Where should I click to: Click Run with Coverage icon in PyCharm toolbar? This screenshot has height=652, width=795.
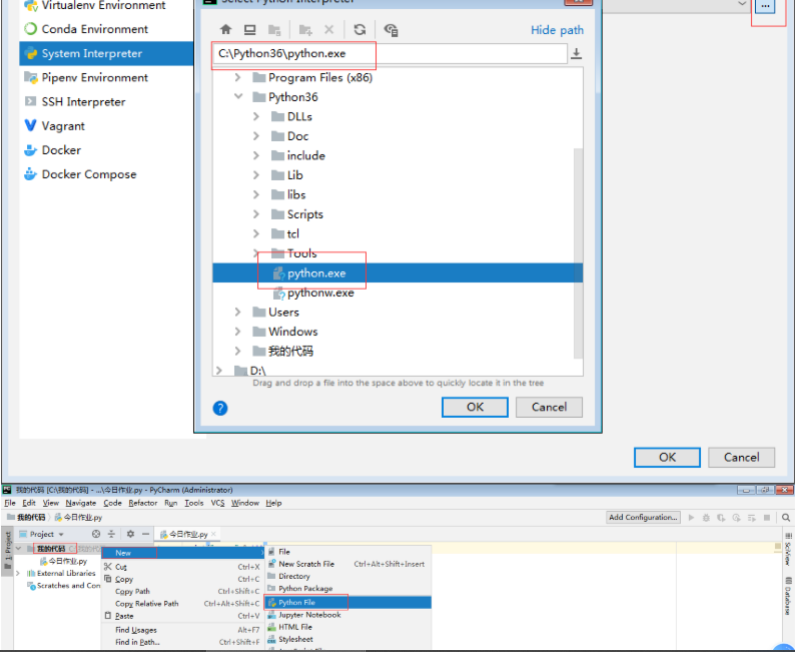pos(721,518)
